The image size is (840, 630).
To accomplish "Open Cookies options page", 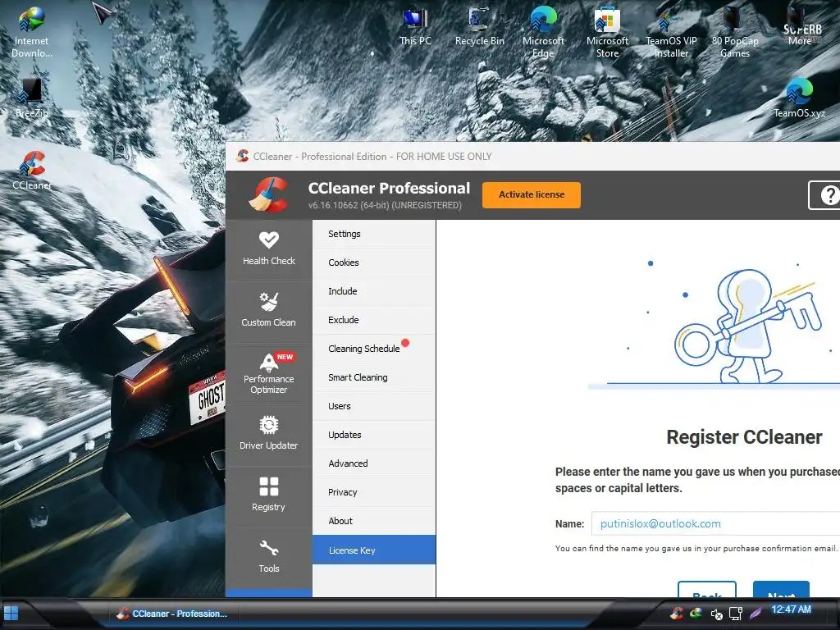I will pos(374,262).
